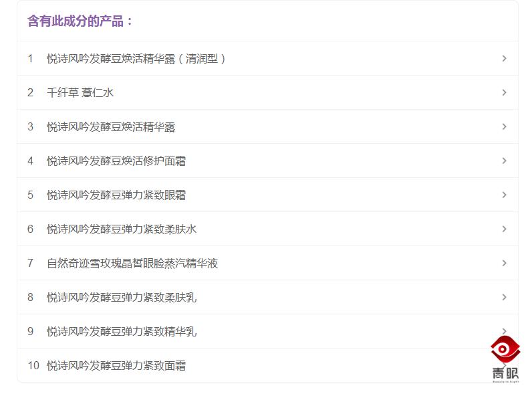Open product 3 悦诗风吟发酵豆焕活精华露
The width and height of the screenshot is (532, 396).
point(267,126)
